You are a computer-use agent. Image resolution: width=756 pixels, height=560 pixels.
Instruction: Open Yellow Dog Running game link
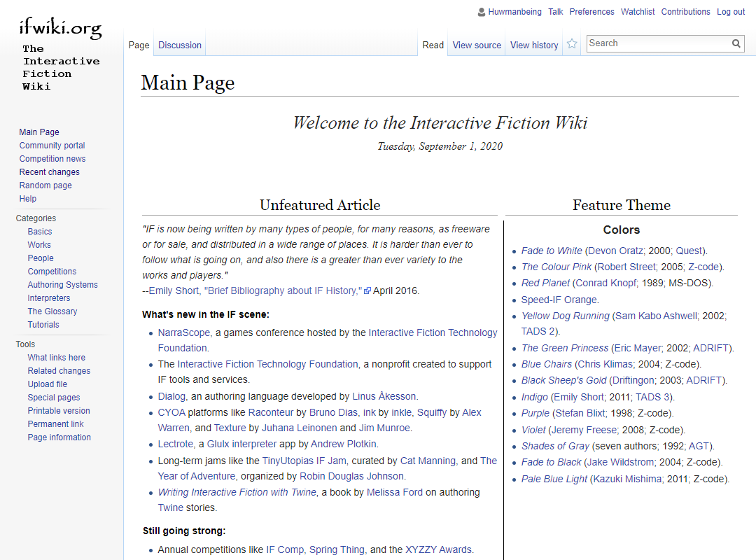tap(565, 316)
